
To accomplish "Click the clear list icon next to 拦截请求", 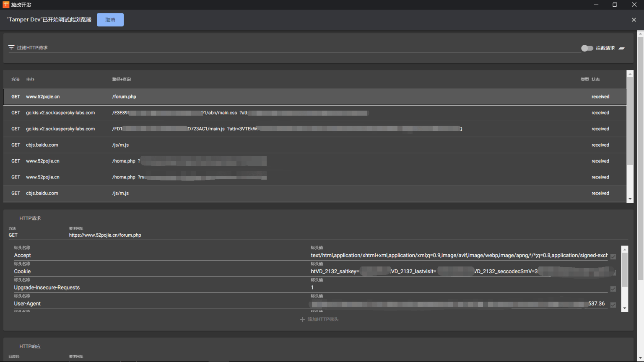I will point(621,49).
